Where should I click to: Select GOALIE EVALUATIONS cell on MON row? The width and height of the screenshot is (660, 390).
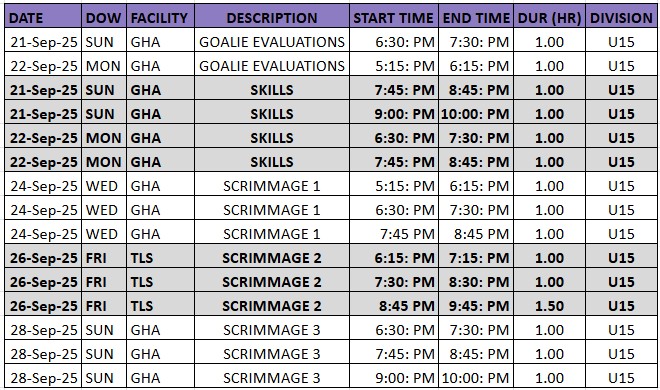(x=272, y=66)
